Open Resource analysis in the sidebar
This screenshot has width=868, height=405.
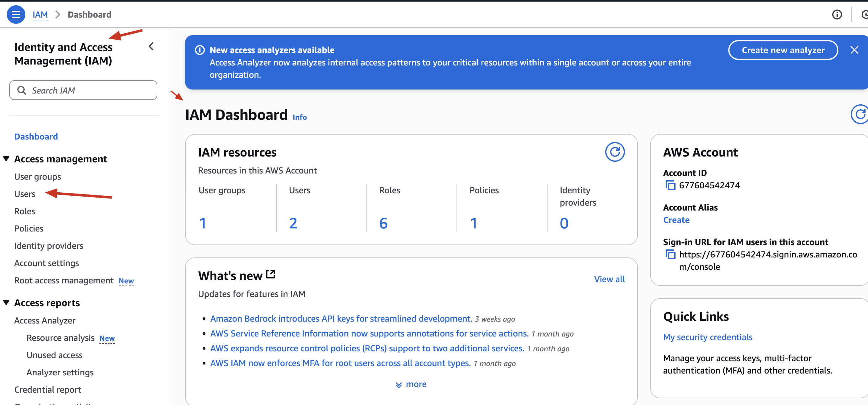coord(60,338)
